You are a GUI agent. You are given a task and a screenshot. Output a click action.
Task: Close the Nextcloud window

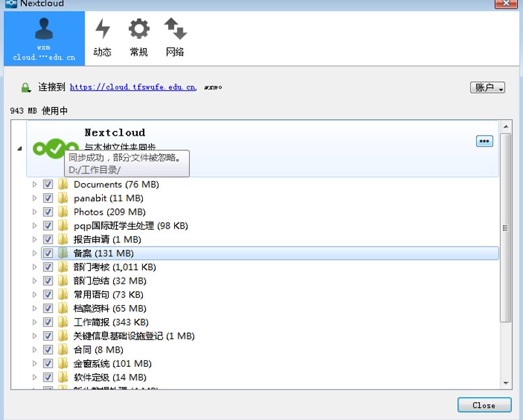point(505,4)
